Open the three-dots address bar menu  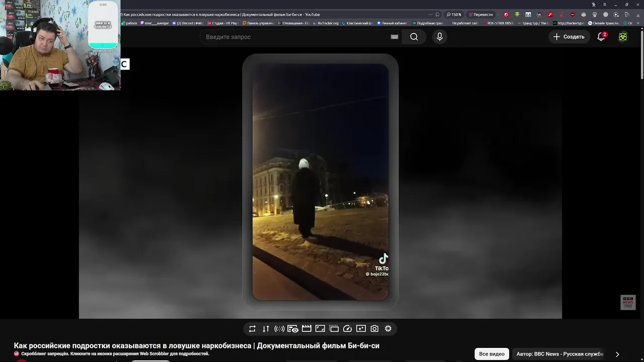point(430,15)
